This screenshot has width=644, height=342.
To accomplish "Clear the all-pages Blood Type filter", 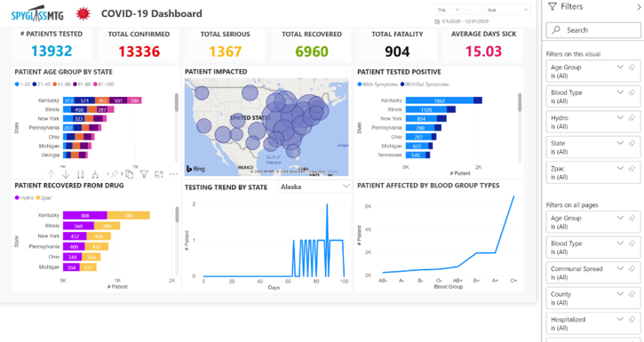I will [x=632, y=243].
